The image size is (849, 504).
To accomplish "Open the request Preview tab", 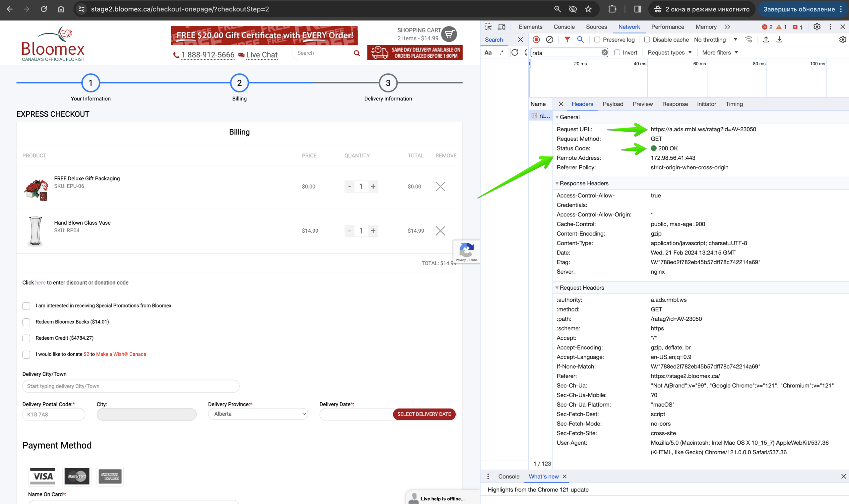I will pos(643,104).
